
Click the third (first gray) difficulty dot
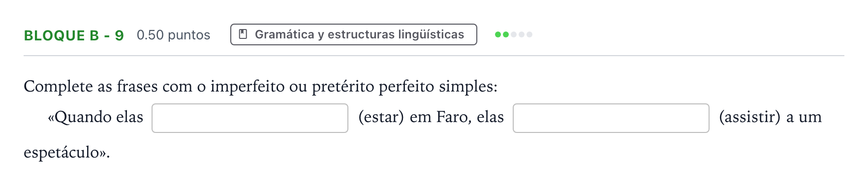click(514, 34)
